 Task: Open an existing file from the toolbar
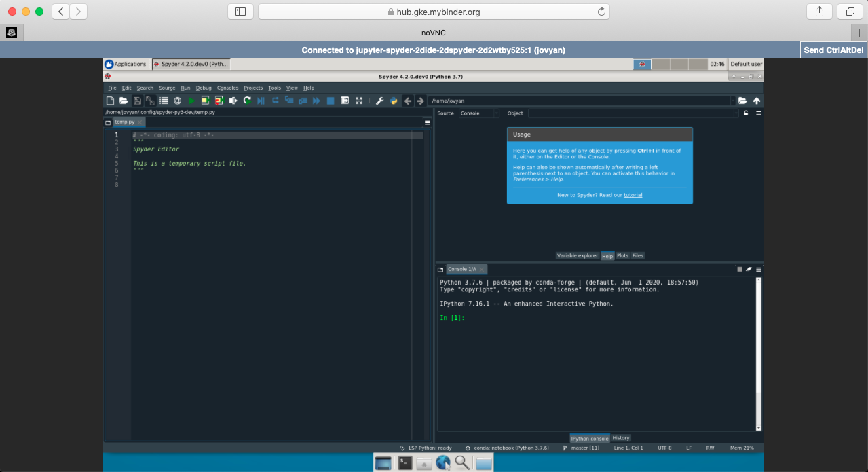point(124,101)
